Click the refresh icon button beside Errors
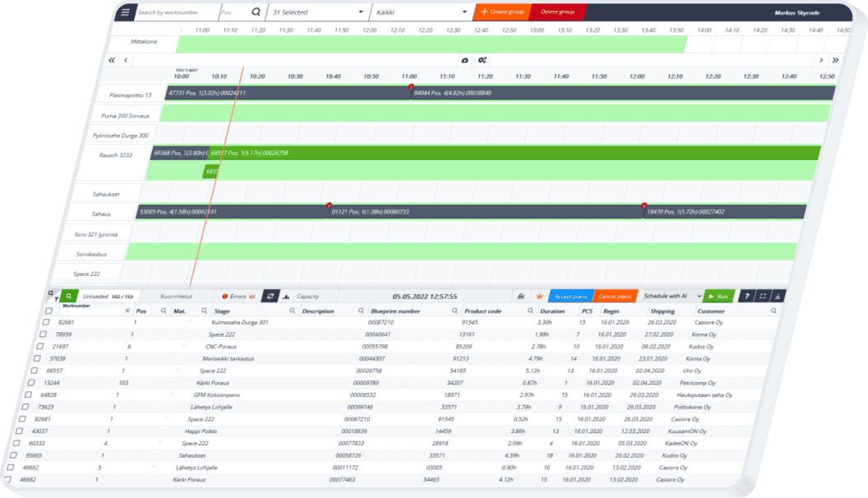Image resolution: width=868 pixels, height=498 pixels. pyautogui.click(x=270, y=296)
